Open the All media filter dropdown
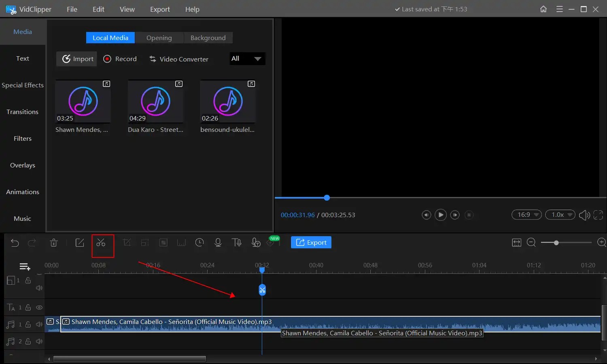607x364 pixels. (x=247, y=59)
